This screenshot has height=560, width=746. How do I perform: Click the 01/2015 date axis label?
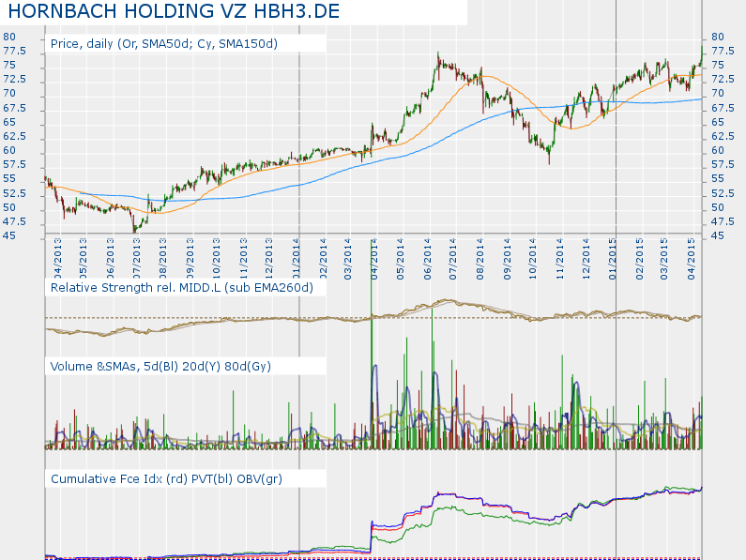tap(613, 259)
